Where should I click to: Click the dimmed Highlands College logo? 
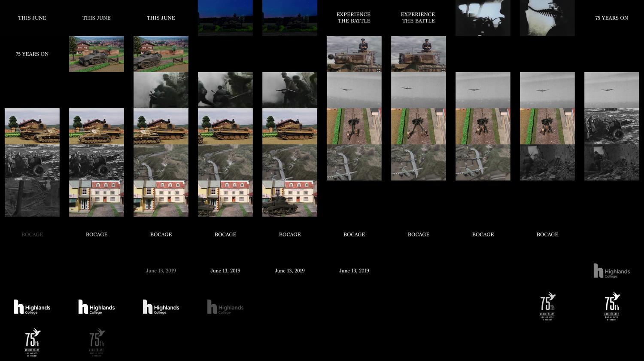(225, 307)
